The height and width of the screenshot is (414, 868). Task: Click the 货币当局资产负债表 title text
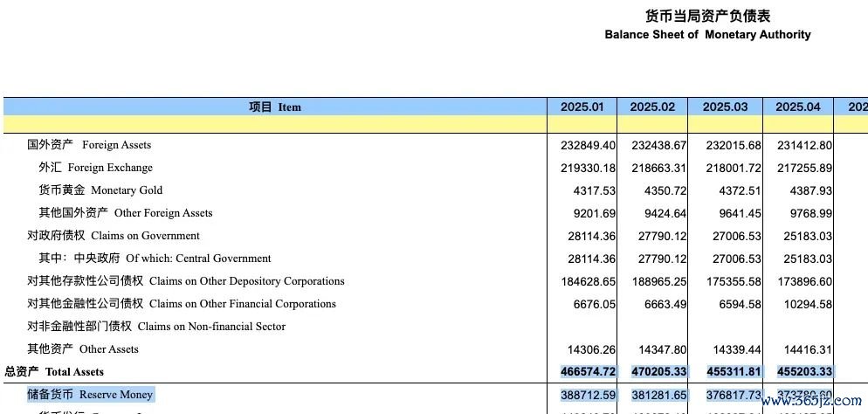(707, 16)
